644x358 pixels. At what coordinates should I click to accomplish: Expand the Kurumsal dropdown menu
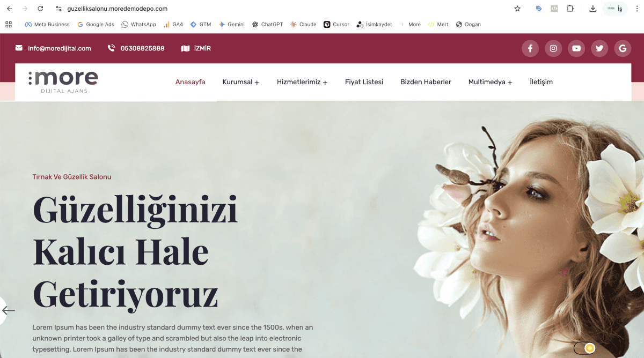(240, 82)
